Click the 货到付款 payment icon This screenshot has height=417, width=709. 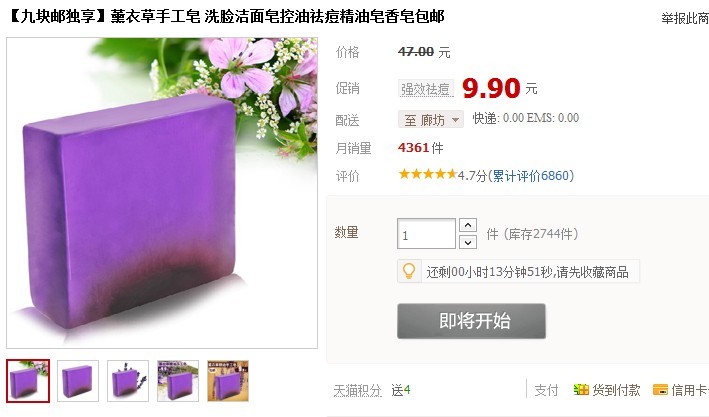click(581, 389)
